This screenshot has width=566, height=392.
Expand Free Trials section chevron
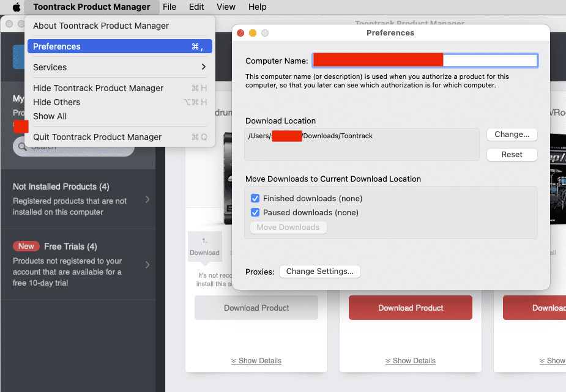point(147,265)
